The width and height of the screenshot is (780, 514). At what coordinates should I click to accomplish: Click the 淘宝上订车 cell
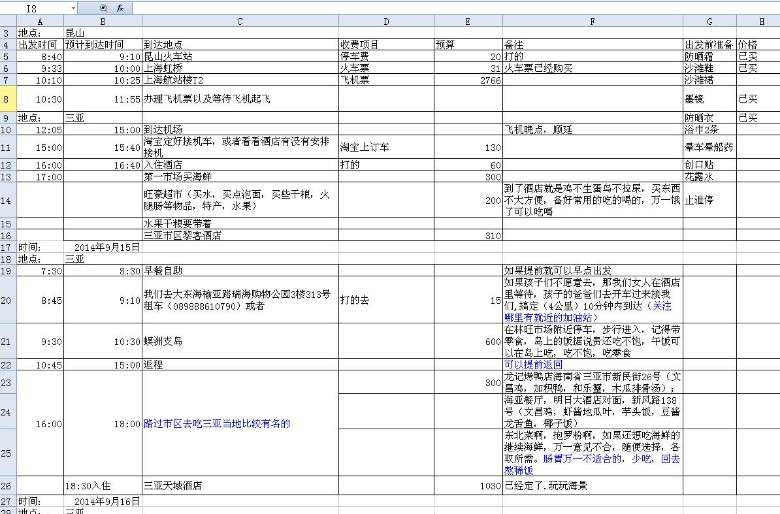[387, 147]
